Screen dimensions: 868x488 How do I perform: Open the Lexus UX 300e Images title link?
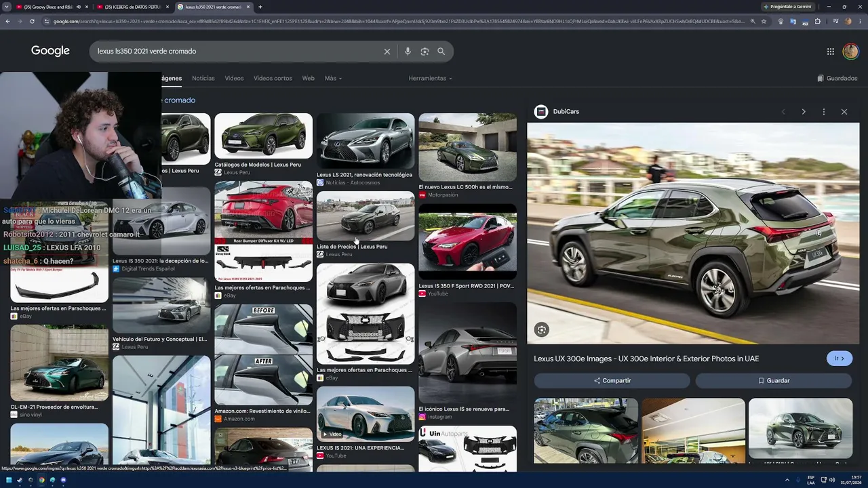point(646,359)
